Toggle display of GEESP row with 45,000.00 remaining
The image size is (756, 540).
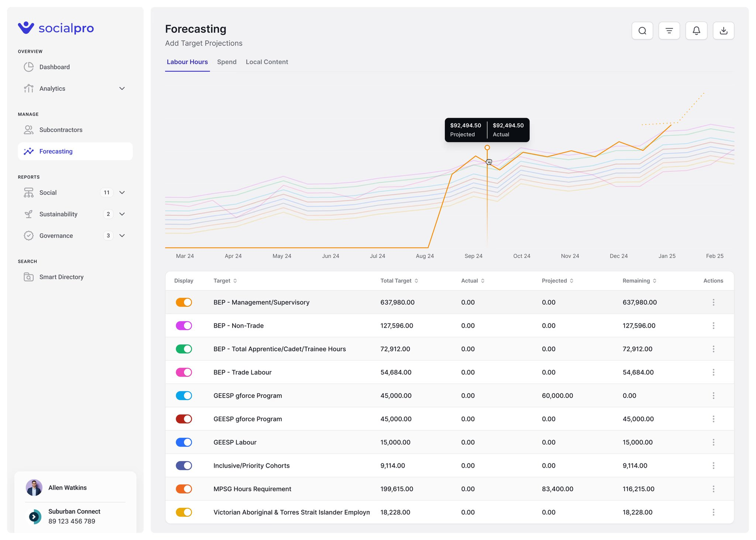[184, 419]
